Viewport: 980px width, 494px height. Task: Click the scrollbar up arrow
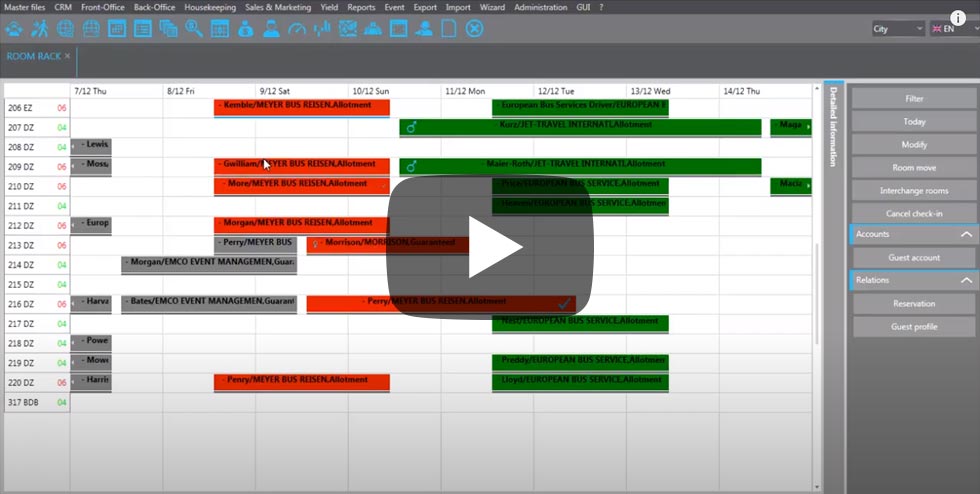(x=817, y=89)
